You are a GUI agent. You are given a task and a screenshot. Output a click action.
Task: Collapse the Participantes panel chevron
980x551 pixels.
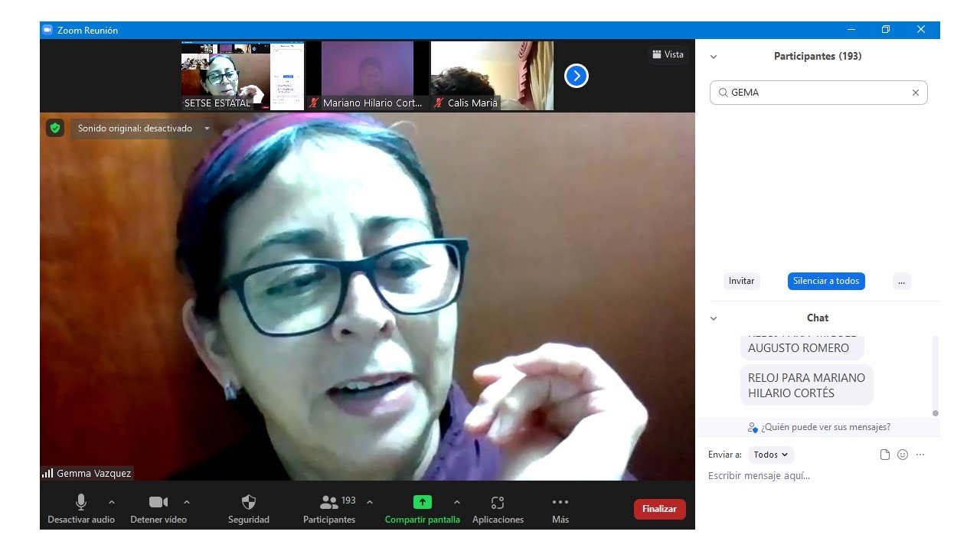tap(714, 57)
